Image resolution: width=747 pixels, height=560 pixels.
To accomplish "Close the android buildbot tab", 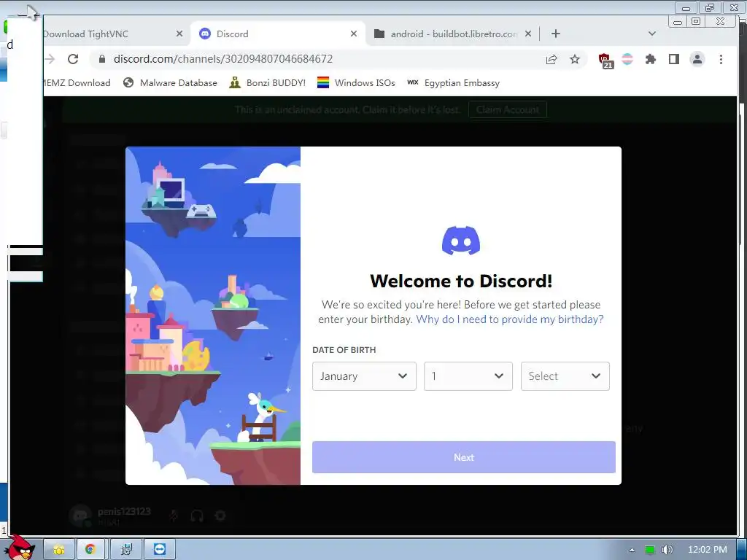I will pos(528,34).
